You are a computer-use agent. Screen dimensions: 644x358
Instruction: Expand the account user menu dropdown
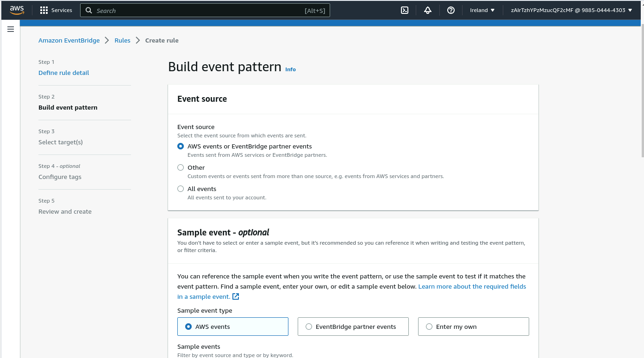571,10
